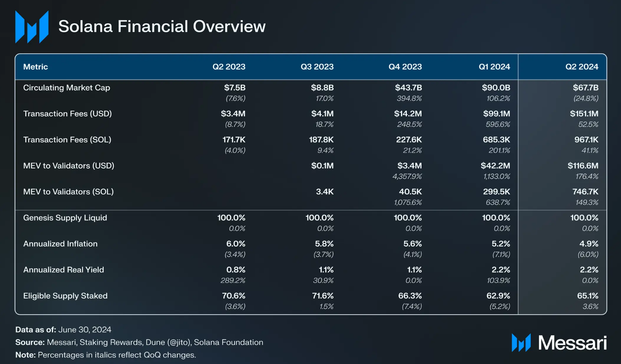Select the 'Solana Financial Overview' title

click(162, 27)
